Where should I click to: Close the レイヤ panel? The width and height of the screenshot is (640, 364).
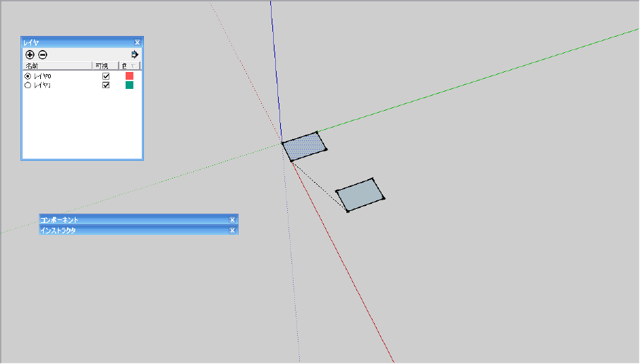137,42
